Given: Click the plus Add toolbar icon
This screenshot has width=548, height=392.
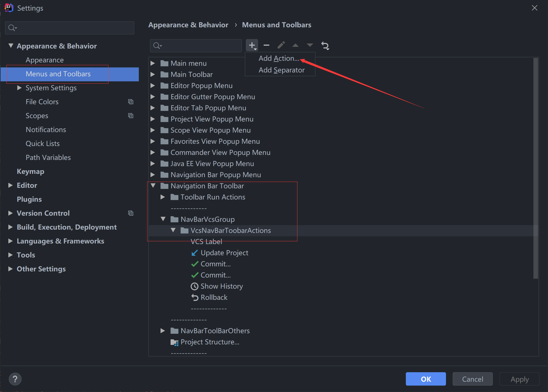Looking at the screenshot, I should (252, 45).
